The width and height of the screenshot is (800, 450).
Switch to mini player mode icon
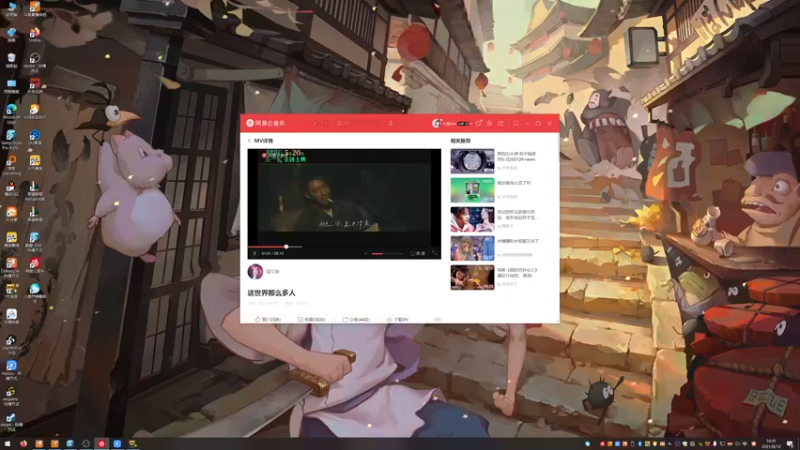pyautogui.click(x=516, y=123)
